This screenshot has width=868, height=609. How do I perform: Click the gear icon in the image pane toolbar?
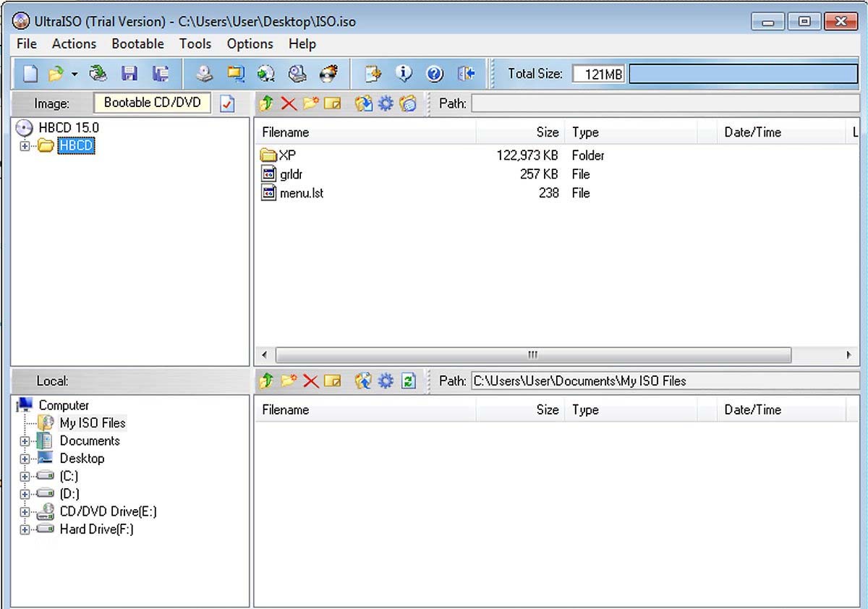click(x=386, y=103)
